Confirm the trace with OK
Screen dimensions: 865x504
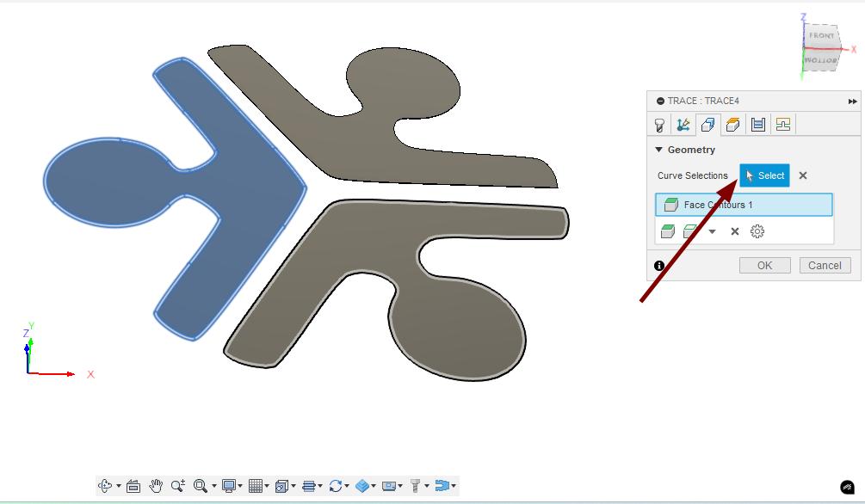click(764, 265)
